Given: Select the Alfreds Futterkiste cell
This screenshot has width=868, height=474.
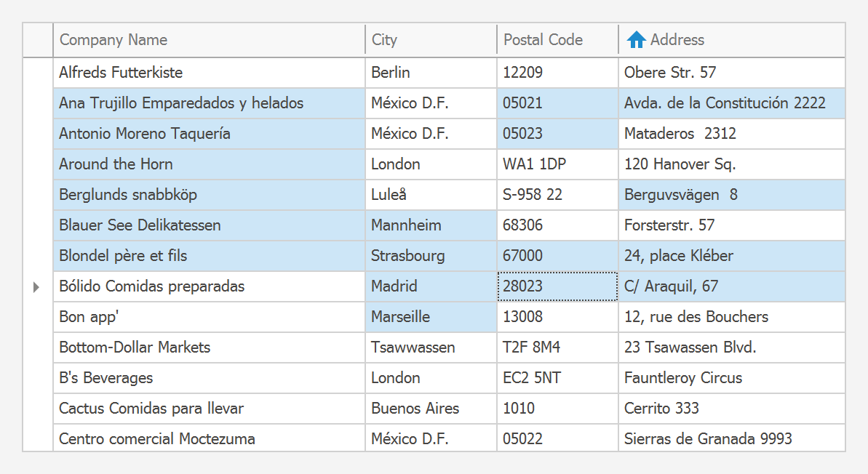Looking at the screenshot, I should coord(121,73).
